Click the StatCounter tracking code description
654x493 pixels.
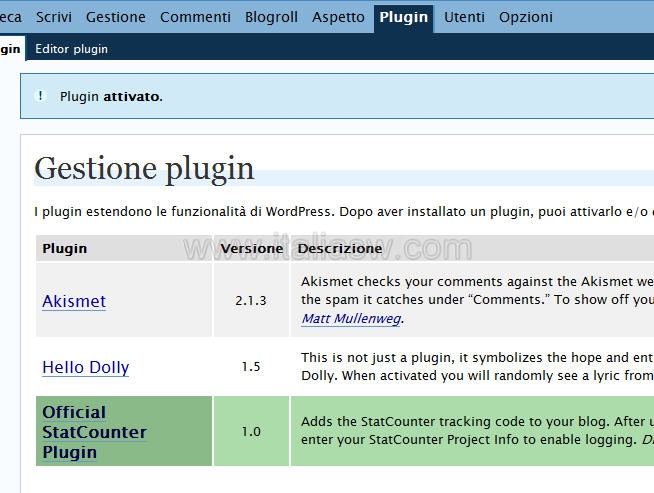coord(477,431)
